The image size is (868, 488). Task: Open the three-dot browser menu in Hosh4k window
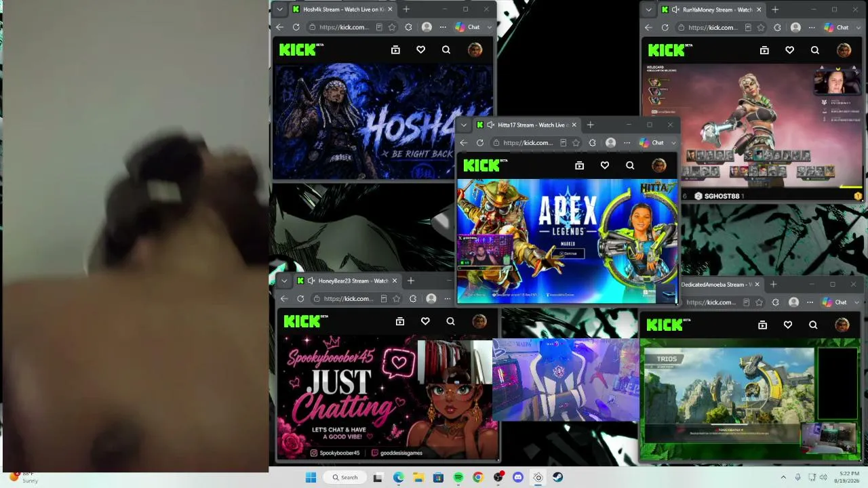pos(443,27)
